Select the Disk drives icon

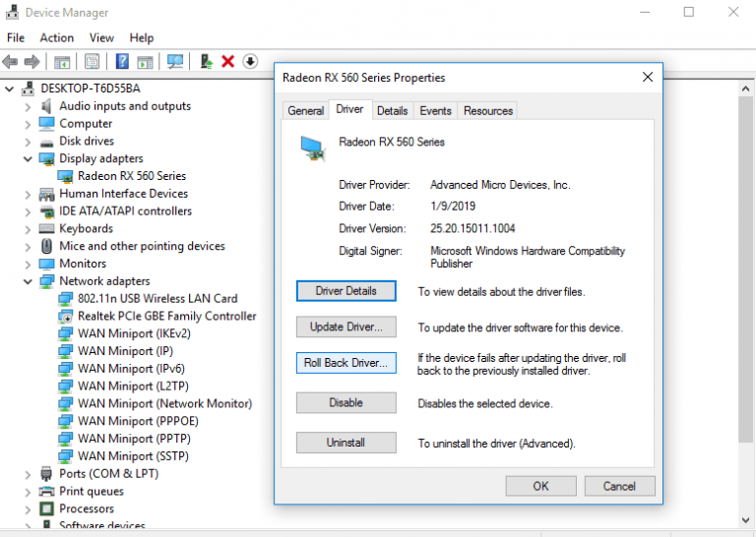tap(46, 142)
